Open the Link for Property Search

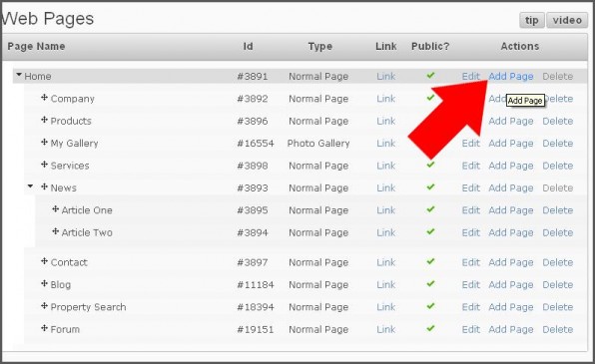386,307
